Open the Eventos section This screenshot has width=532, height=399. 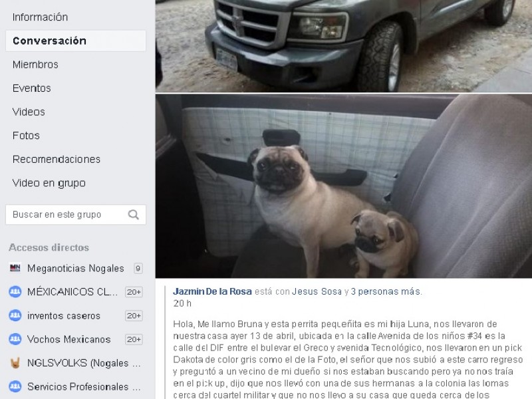pyautogui.click(x=31, y=88)
